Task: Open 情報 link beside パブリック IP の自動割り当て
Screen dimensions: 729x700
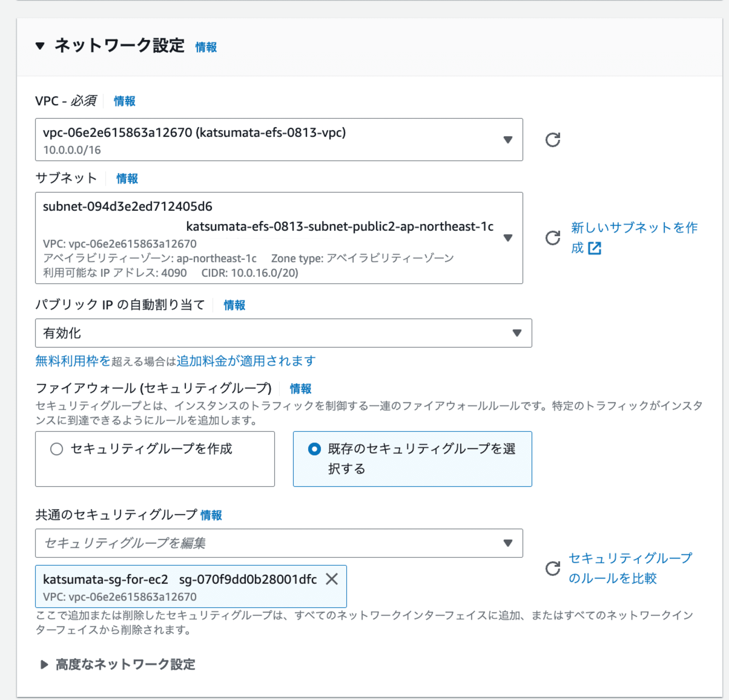Action: pos(234,306)
